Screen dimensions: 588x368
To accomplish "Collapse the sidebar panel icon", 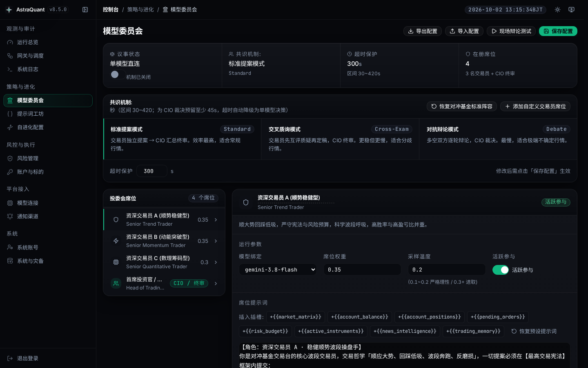I will [85, 9].
